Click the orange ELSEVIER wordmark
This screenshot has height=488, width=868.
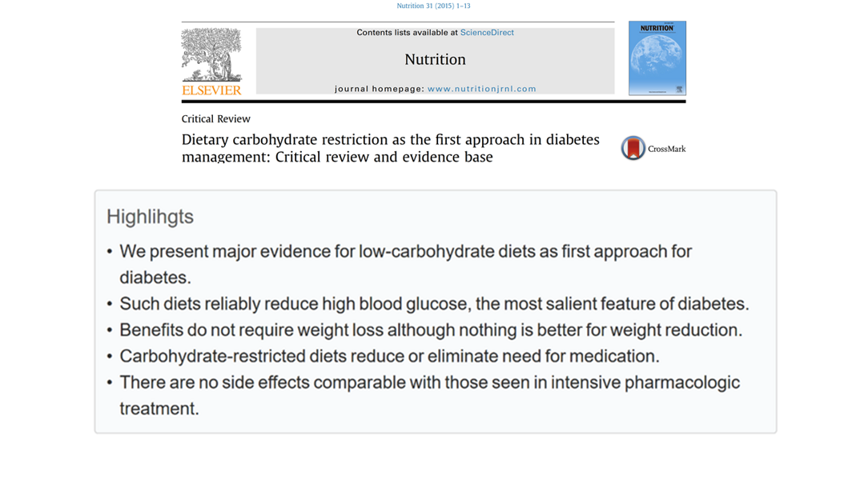tap(211, 90)
